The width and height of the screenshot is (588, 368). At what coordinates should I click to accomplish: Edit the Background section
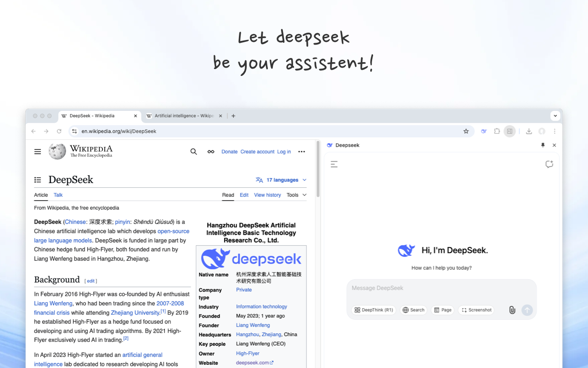(x=90, y=281)
